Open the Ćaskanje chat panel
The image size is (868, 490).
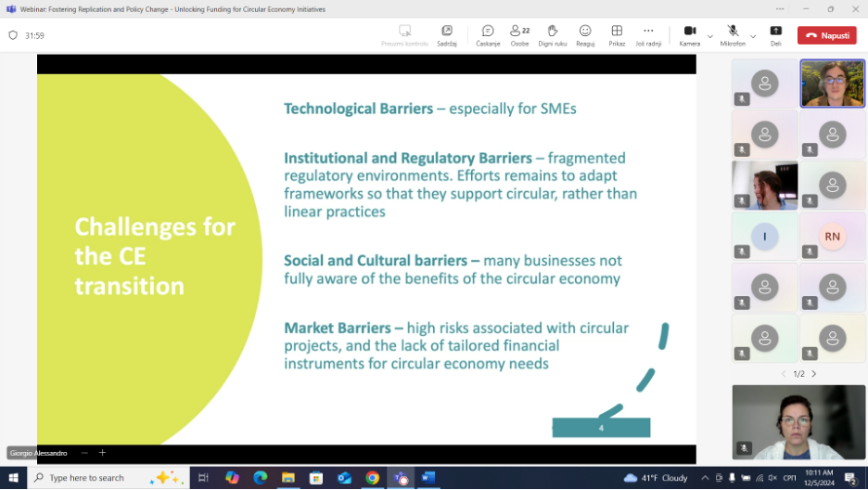point(488,34)
